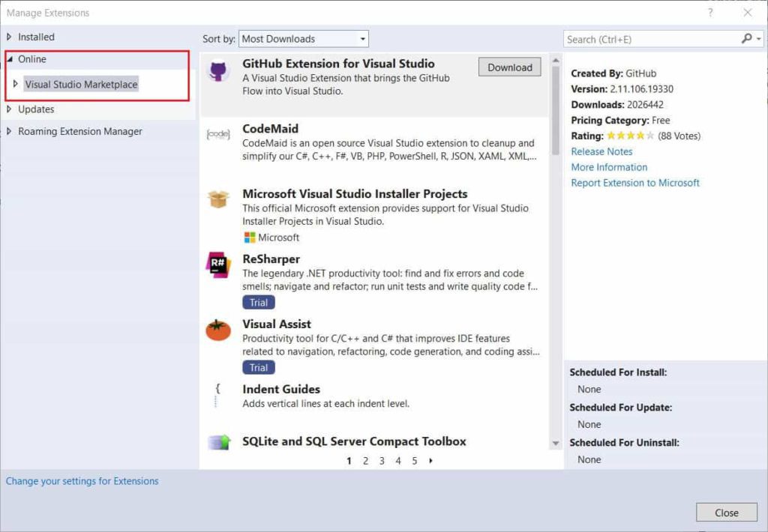
Task: Click the scrollbar up arrow
Action: click(556, 60)
